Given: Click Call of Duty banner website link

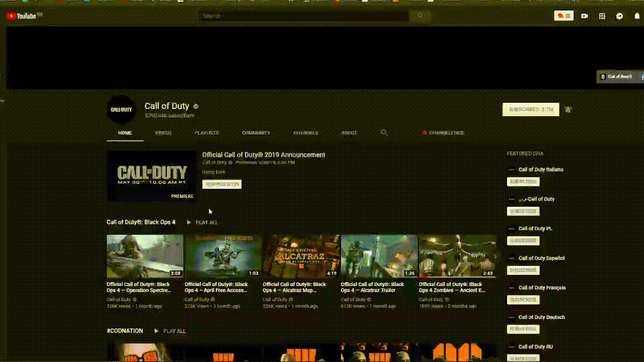Looking at the screenshot, I should (x=617, y=77).
